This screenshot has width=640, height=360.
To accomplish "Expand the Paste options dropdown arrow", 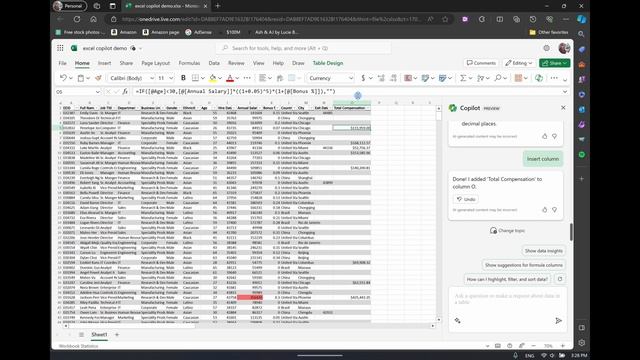I will pyautogui.click(x=88, y=78).
